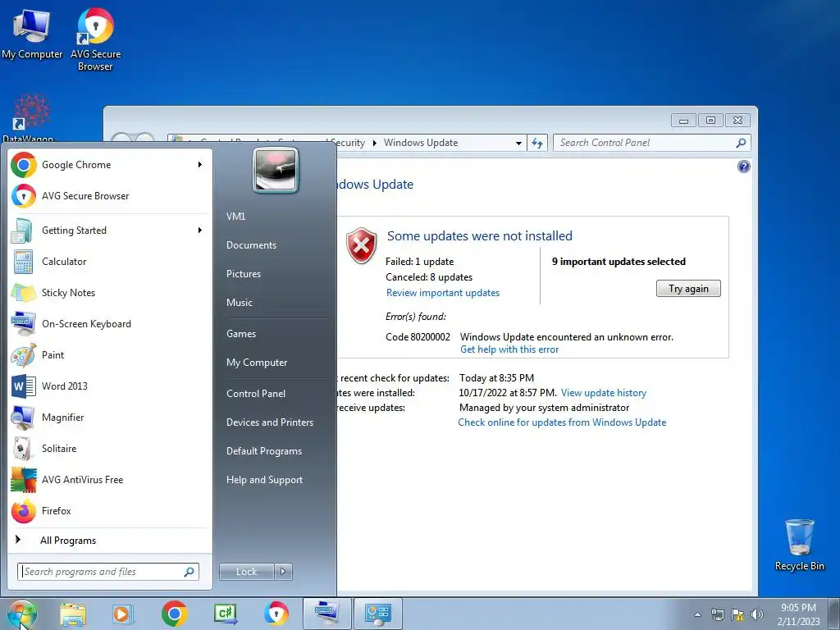Open File Explorer from the taskbar
Viewport: 840px width, 630px height.
click(73, 614)
